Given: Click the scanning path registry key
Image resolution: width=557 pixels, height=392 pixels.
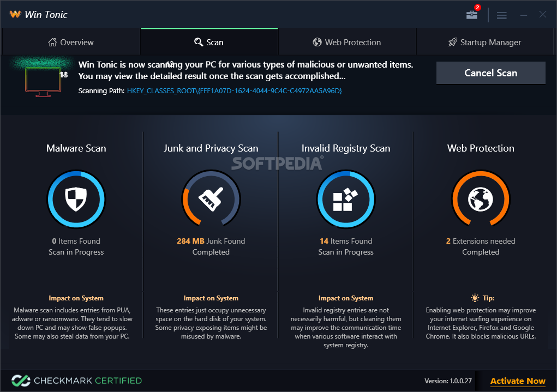Looking at the screenshot, I should [235, 91].
